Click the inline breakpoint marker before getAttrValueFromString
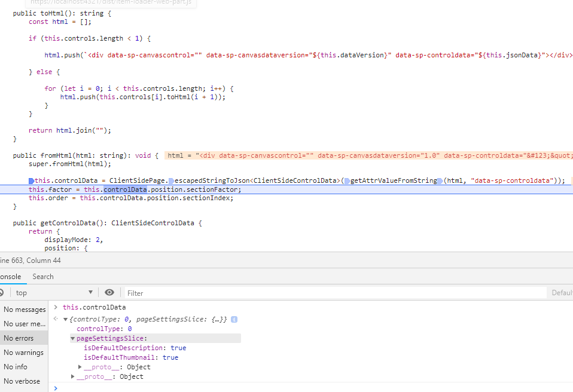 [347, 180]
